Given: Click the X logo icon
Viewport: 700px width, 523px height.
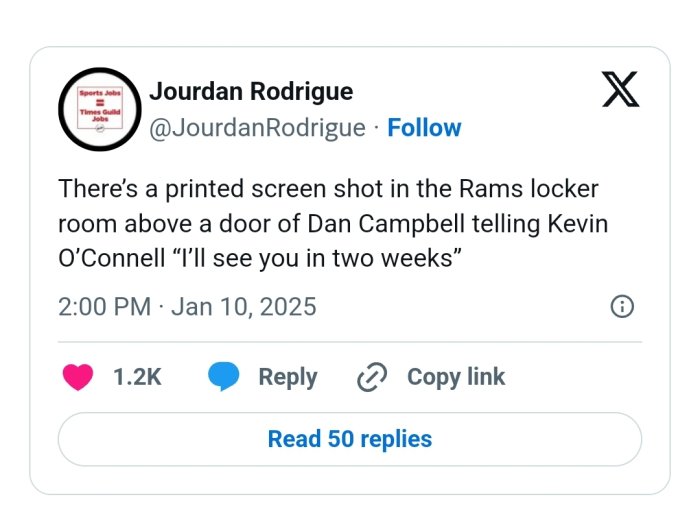Looking at the screenshot, I should point(621,91).
